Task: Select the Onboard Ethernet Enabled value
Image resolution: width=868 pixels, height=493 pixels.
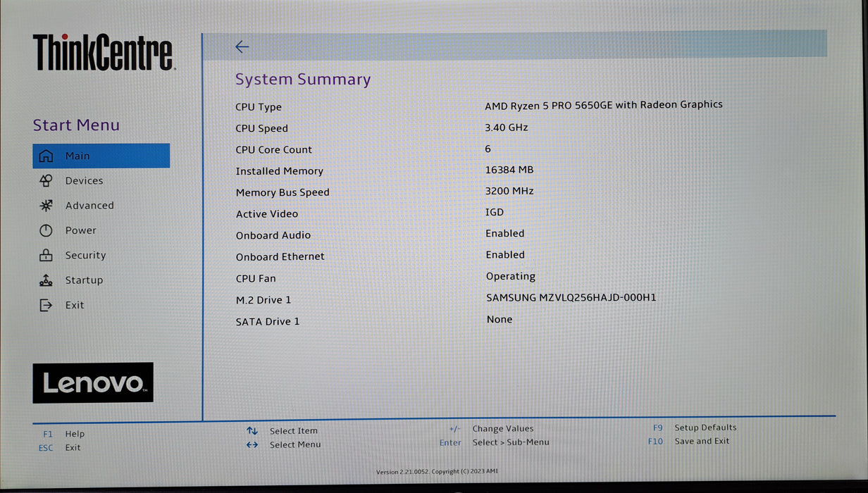Action: pos(505,255)
